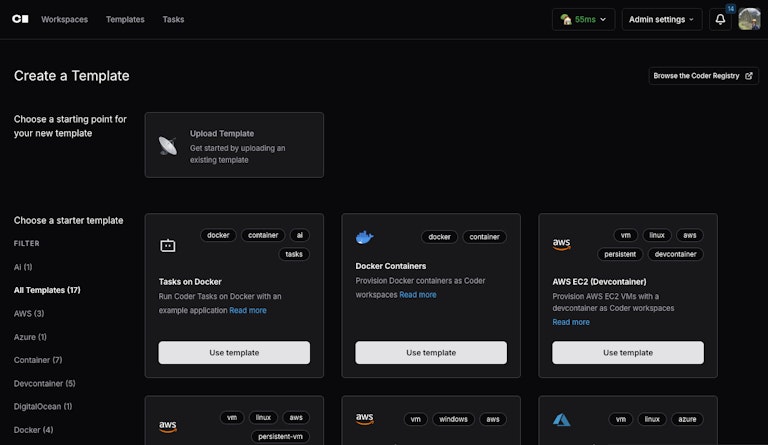This screenshot has width=768, height=445.
Task: Use the Tasks on Docker template
Action: pos(234,352)
